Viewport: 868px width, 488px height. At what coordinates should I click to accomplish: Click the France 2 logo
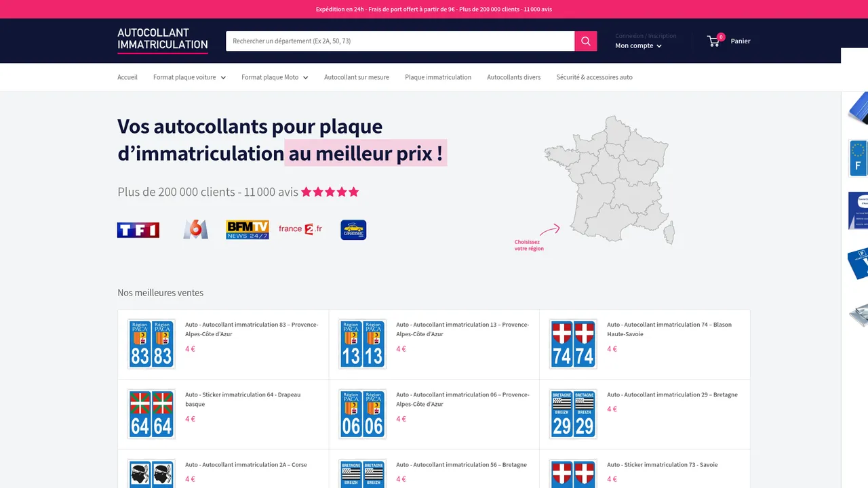click(300, 229)
